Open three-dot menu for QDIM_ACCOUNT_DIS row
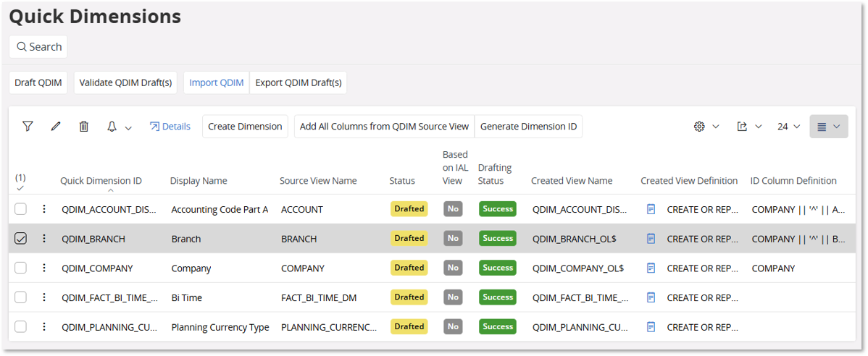Image resolution: width=868 pixels, height=356 pixels. 44,210
